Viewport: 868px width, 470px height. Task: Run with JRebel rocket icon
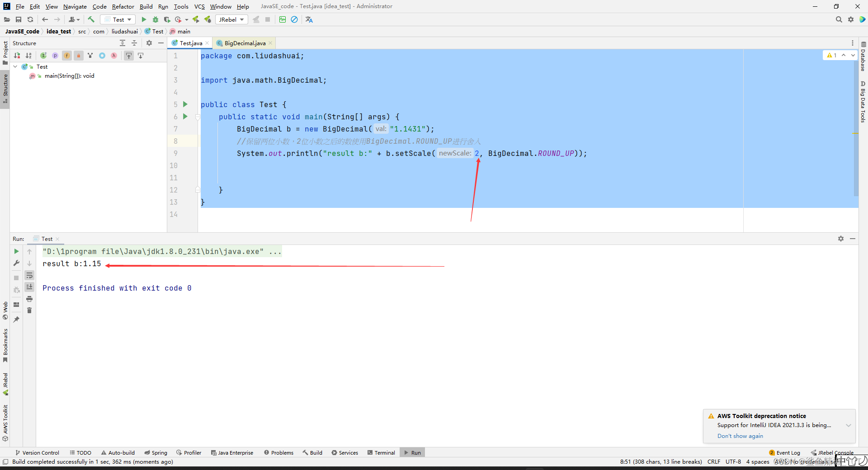tap(196, 19)
